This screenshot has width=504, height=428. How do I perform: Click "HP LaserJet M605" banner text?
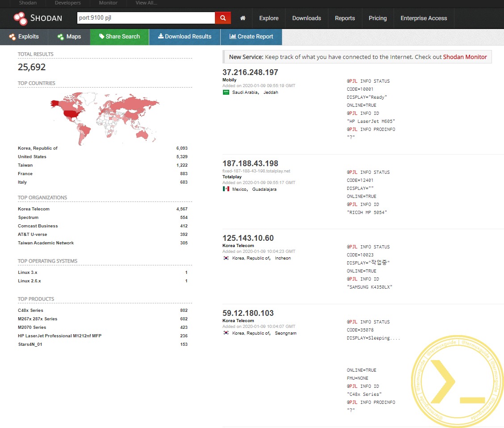coord(370,121)
